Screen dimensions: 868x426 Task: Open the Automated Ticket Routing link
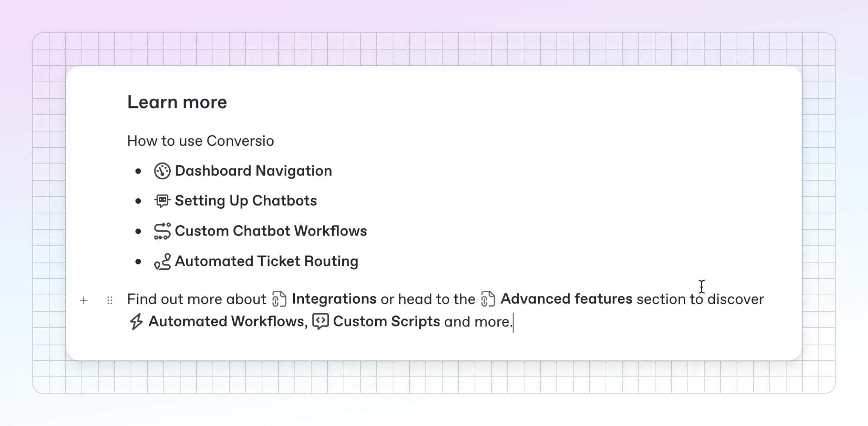click(267, 261)
